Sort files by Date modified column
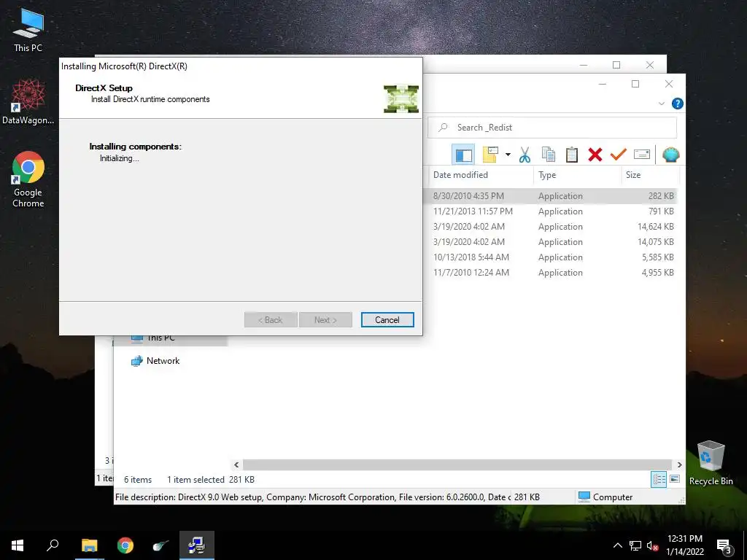The width and height of the screenshot is (747, 560). click(481, 175)
